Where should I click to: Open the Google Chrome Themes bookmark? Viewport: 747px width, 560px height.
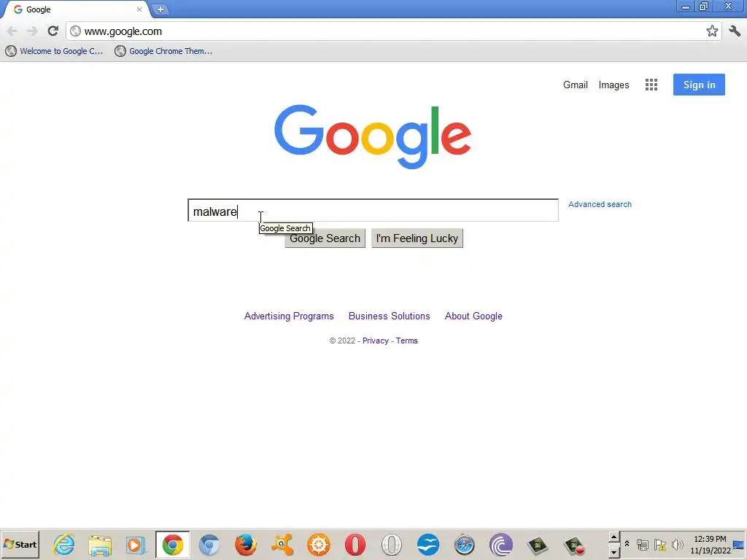point(164,51)
